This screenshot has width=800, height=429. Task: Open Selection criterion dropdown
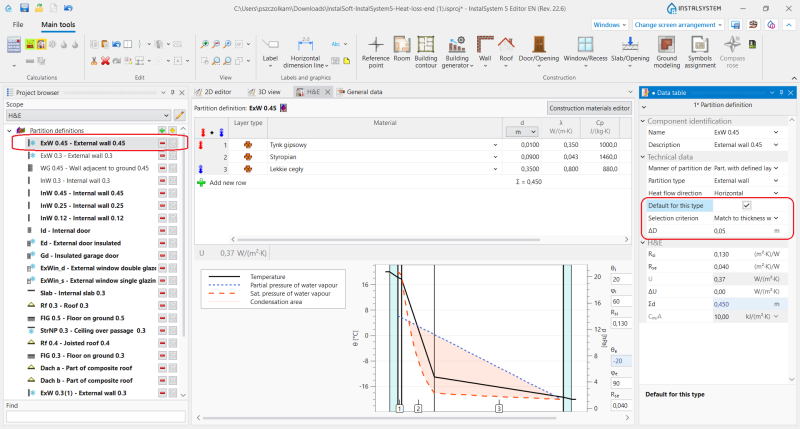click(776, 218)
